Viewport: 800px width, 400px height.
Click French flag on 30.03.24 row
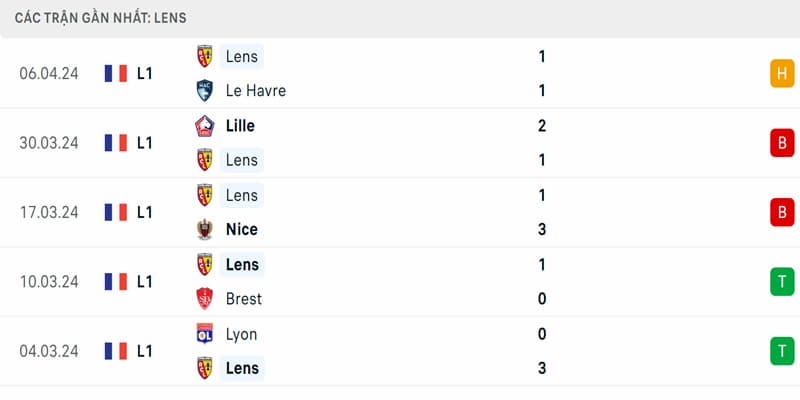pyautogui.click(x=116, y=143)
